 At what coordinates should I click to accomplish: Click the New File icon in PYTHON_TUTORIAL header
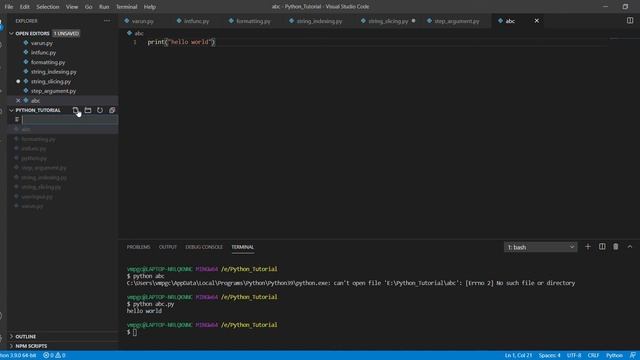76,110
